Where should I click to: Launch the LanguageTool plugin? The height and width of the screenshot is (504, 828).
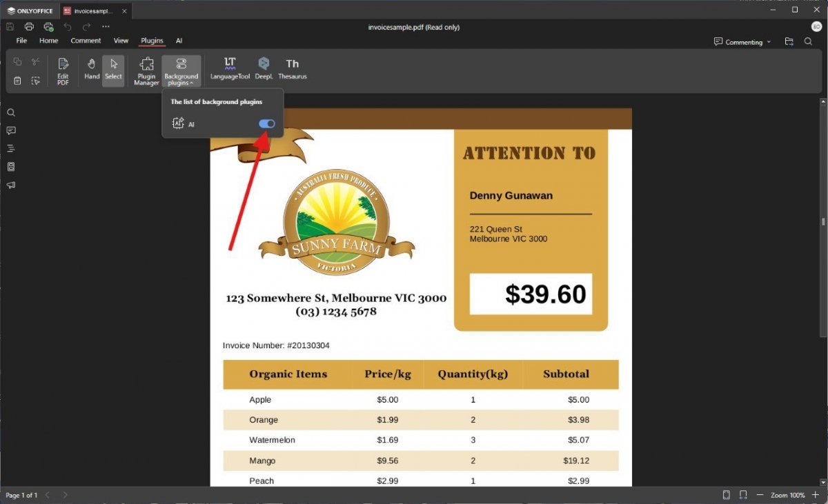230,69
